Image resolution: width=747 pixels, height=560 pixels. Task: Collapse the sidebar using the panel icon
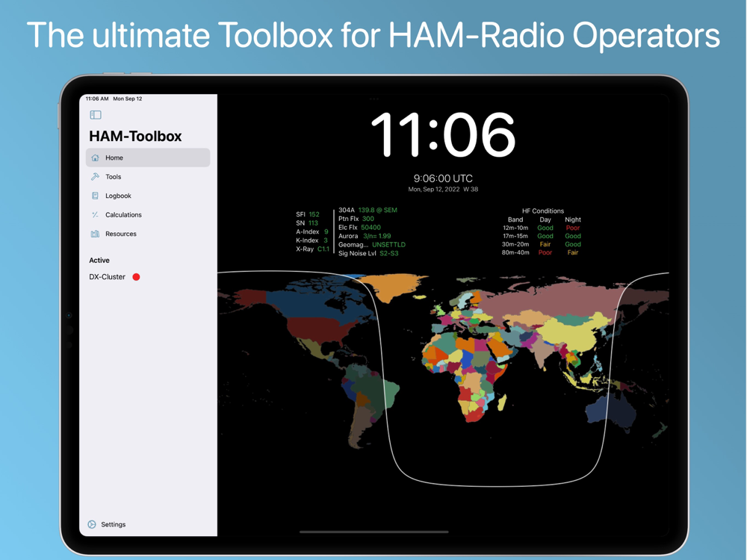click(x=96, y=115)
